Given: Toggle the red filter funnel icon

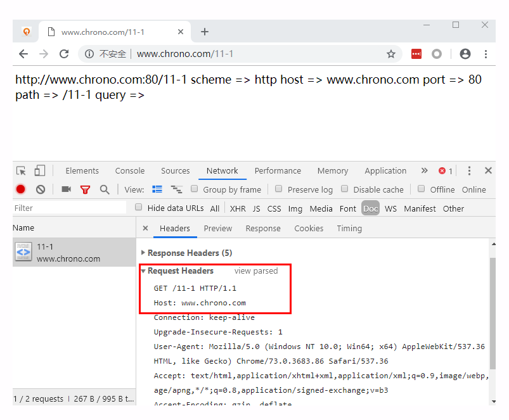Looking at the screenshot, I should [x=85, y=189].
